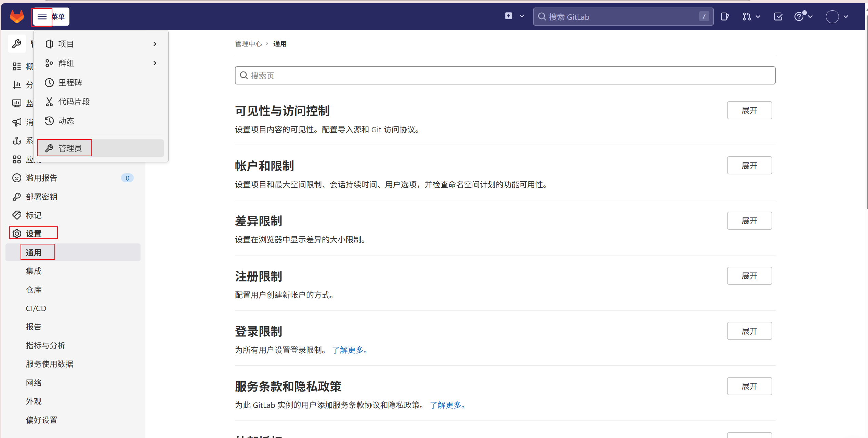Expand the 项目 submenu arrow
868x438 pixels.
155,44
